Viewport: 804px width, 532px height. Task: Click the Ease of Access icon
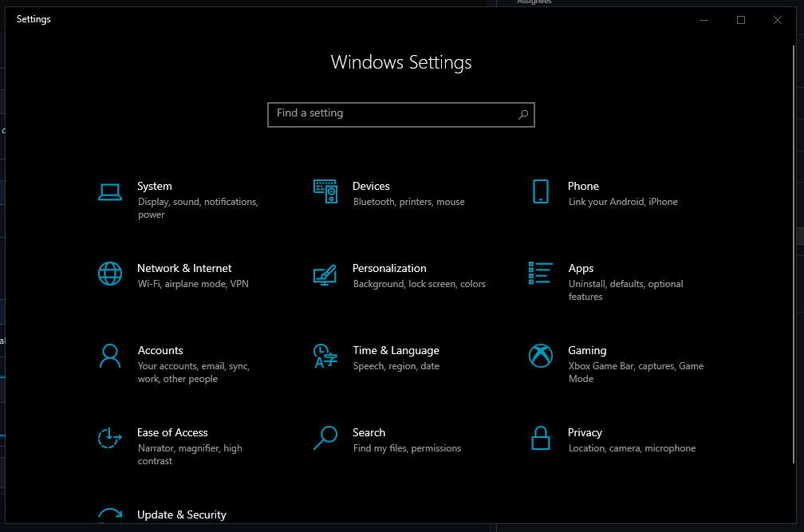pos(110,438)
